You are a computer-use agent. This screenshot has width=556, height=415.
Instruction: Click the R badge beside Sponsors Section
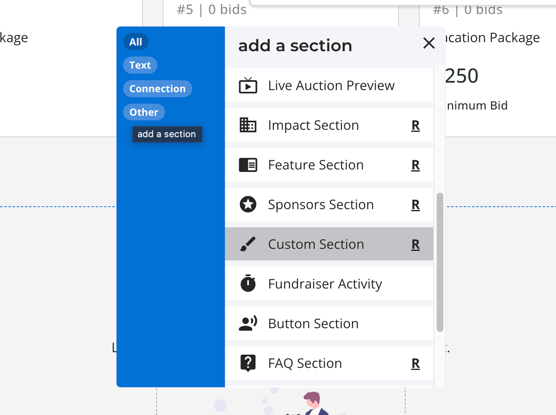pyautogui.click(x=416, y=205)
